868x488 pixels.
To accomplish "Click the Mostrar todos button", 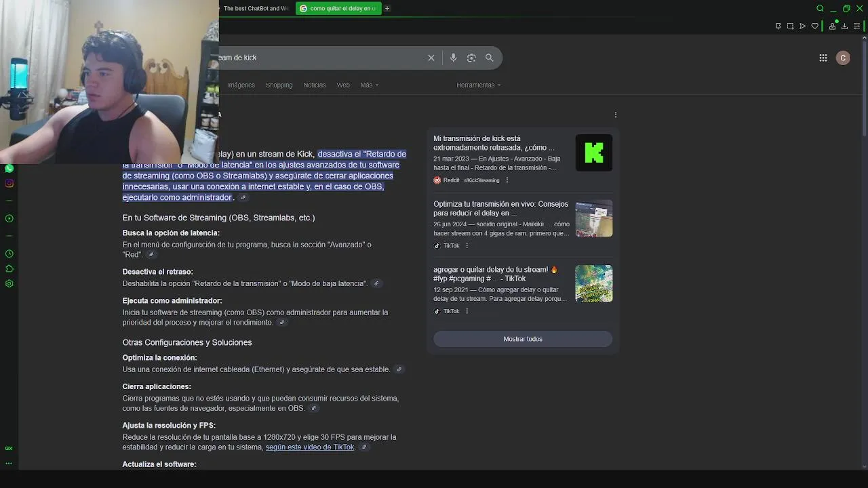I will tap(523, 339).
